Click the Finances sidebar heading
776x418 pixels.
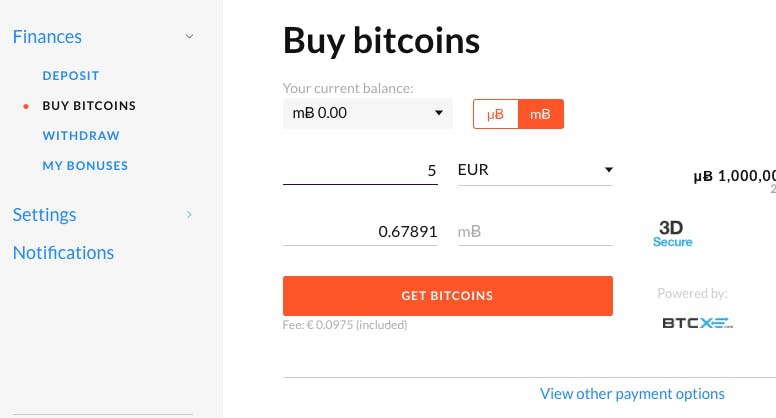[x=47, y=37]
